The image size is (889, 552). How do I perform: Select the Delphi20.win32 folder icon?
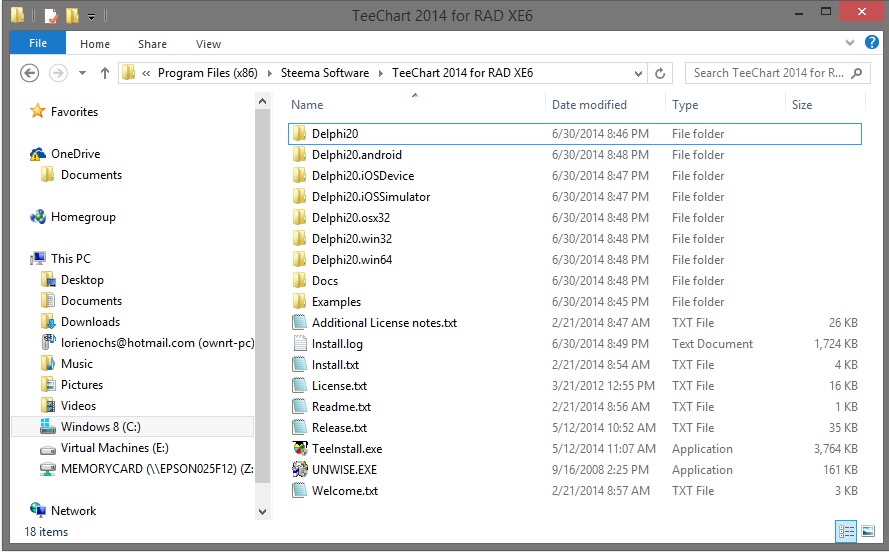[299, 239]
